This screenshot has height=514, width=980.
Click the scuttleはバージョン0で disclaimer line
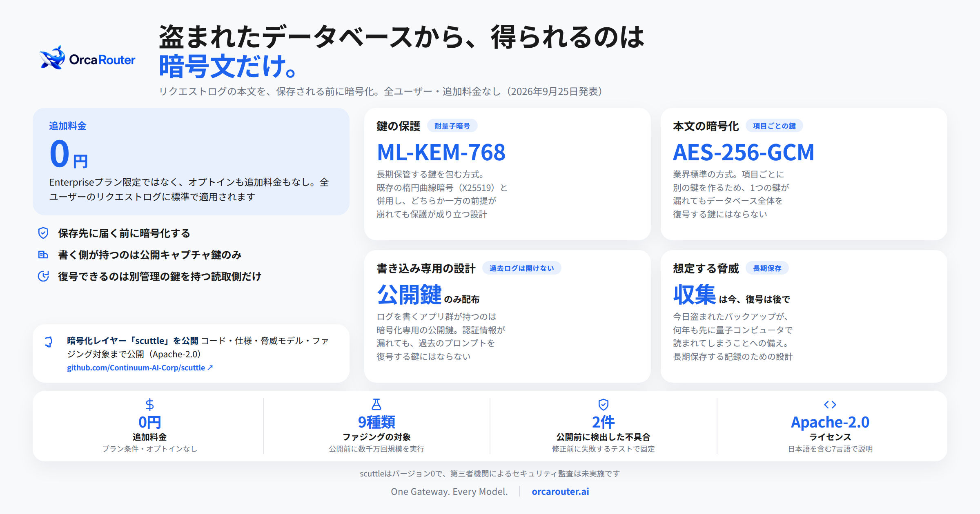[x=490, y=473]
